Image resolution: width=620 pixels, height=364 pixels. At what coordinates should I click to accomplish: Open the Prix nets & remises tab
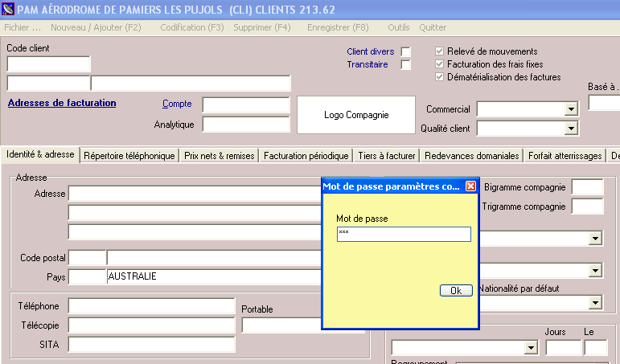coord(219,156)
